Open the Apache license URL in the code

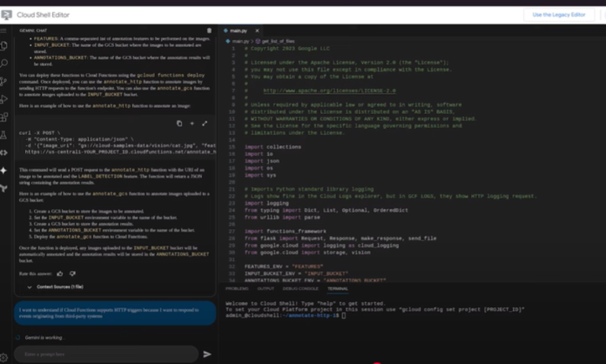pyautogui.click(x=329, y=91)
